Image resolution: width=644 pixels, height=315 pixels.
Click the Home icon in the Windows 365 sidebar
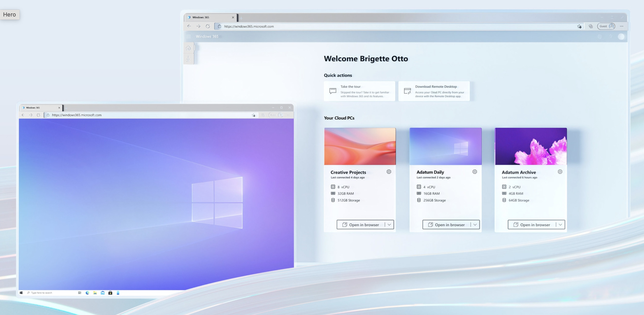188,48
